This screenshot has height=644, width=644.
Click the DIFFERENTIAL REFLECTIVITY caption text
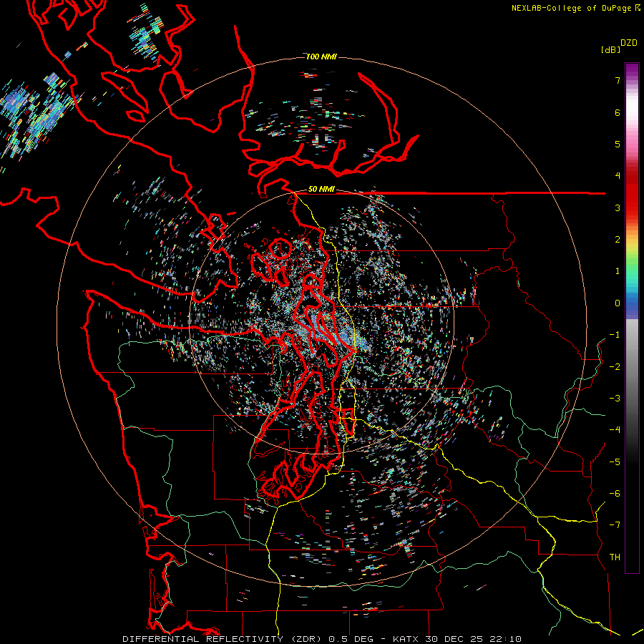click(203, 639)
